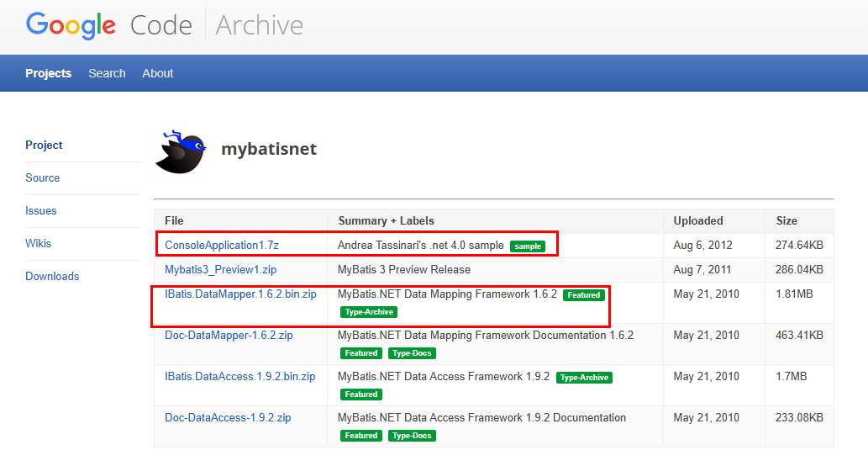Select 'MyBatis.NET Data Access Framework 1.9.2' text
The width and height of the screenshot is (868, 466).
tap(444, 376)
